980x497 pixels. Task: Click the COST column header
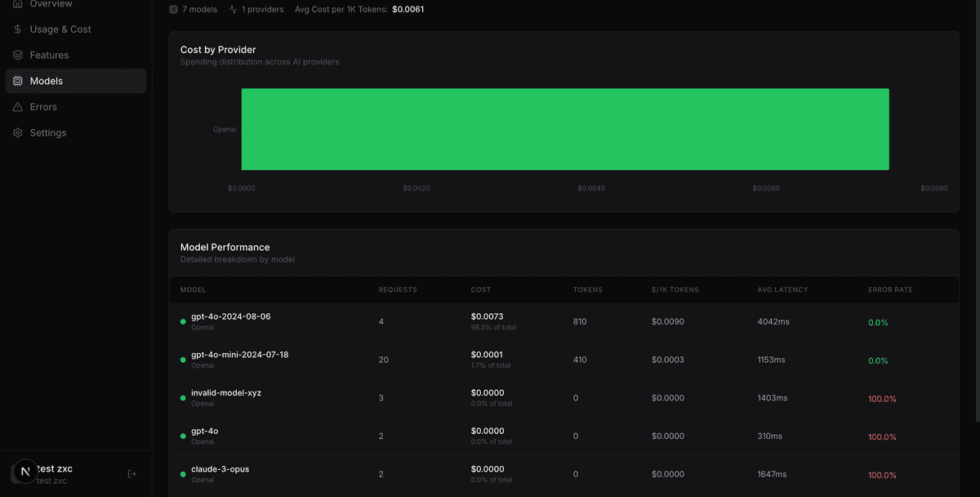point(481,290)
